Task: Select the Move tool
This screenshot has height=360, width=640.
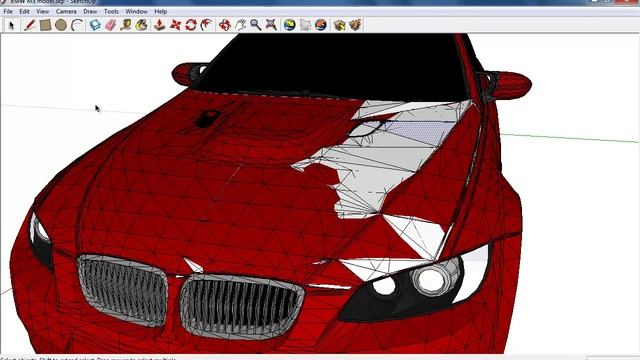Action: coord(175,25)
